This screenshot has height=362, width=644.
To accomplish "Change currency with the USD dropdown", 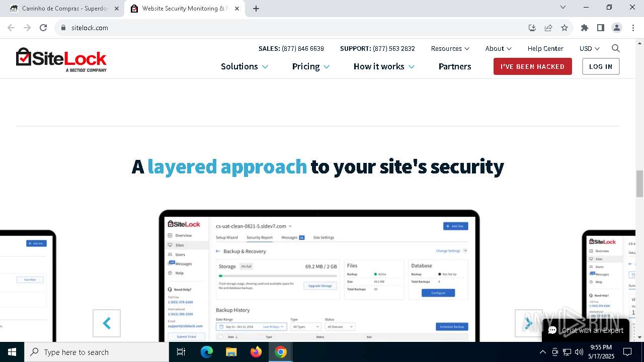I will (590, 49).
